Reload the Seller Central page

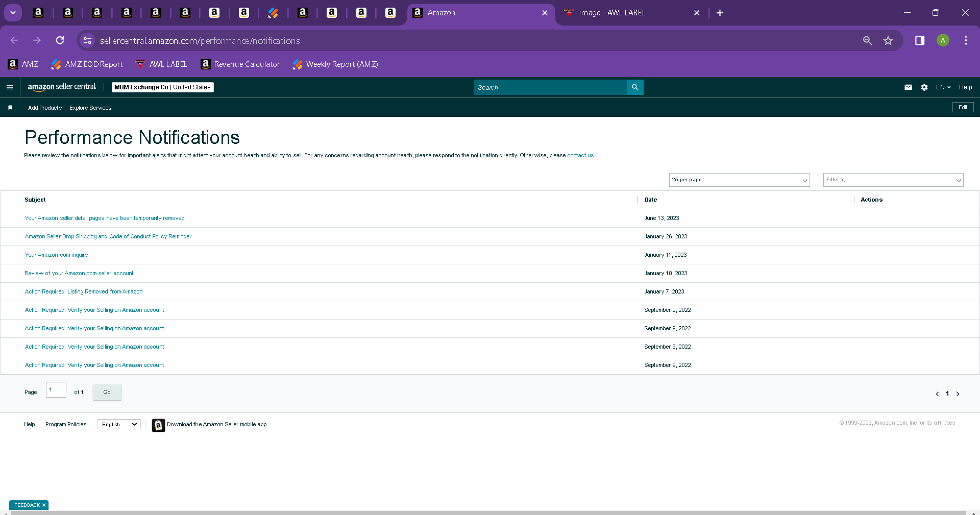(60, 40)
